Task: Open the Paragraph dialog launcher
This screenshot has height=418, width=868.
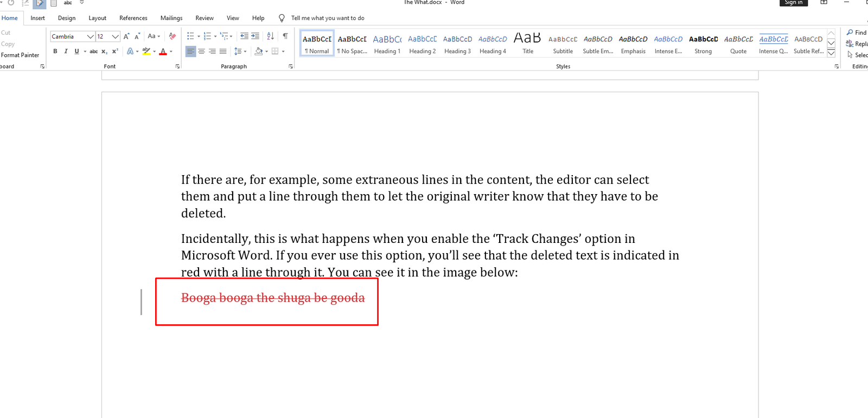Action: (x=291, y=66)
